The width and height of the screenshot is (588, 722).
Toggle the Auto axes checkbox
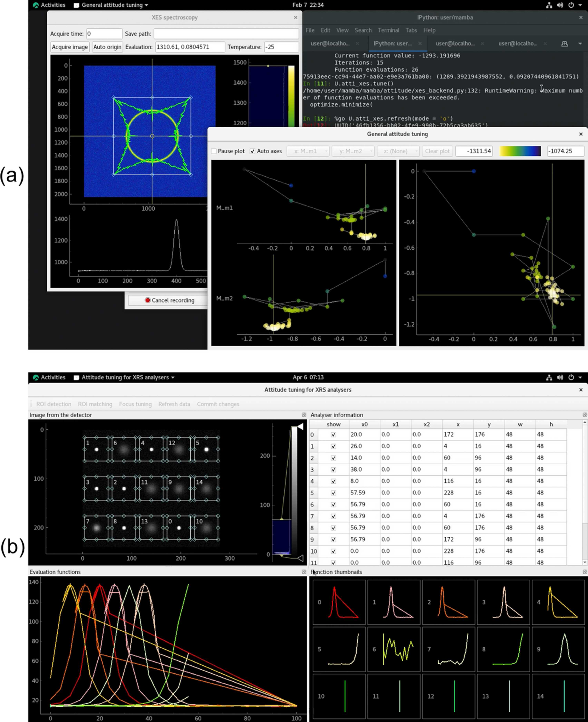click(x=252, y=151)
